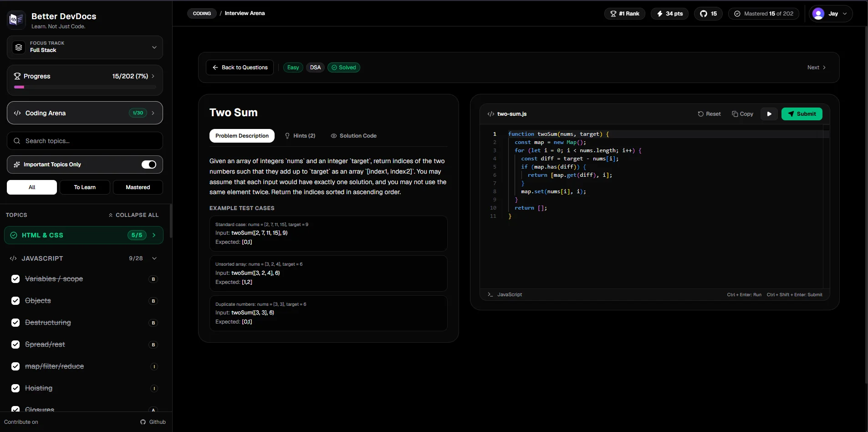The height and width of the screenshot is (432, 868).
Task: Uncheck the Hoisting topic checkbox
Action: click(x=15, y=388)
